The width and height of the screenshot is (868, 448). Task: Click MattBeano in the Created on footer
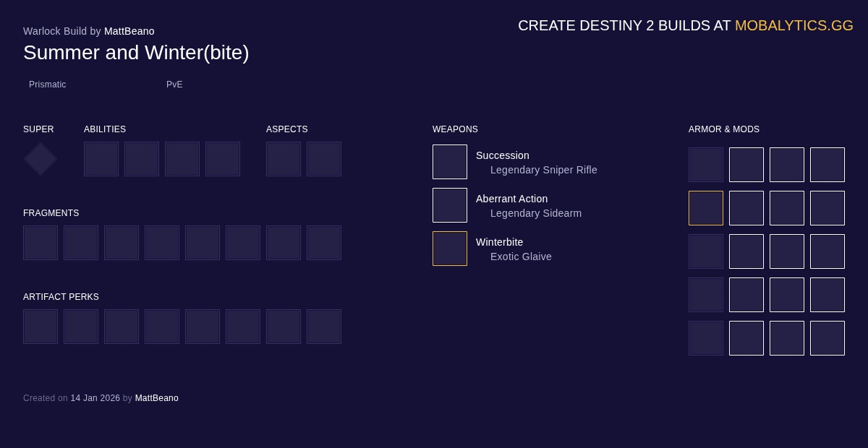tap(156, 398)
